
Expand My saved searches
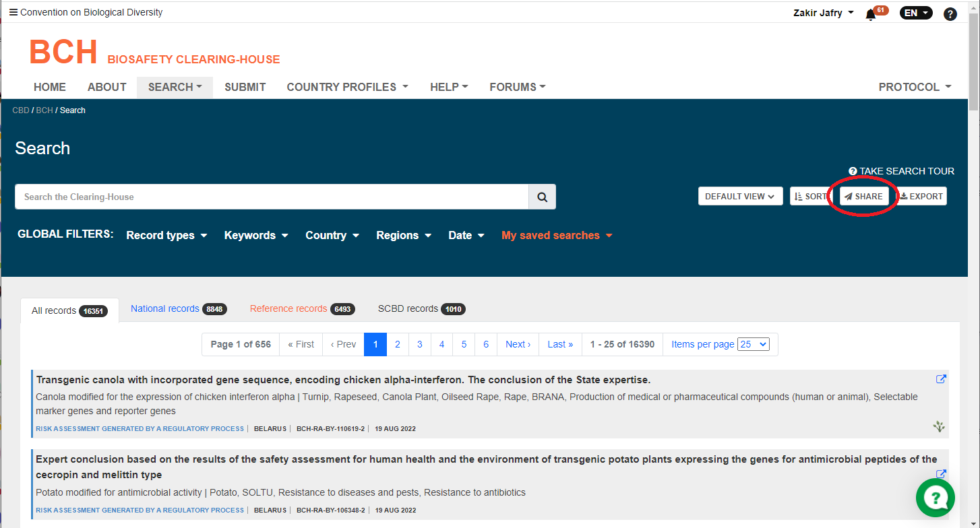click(556, 235)
